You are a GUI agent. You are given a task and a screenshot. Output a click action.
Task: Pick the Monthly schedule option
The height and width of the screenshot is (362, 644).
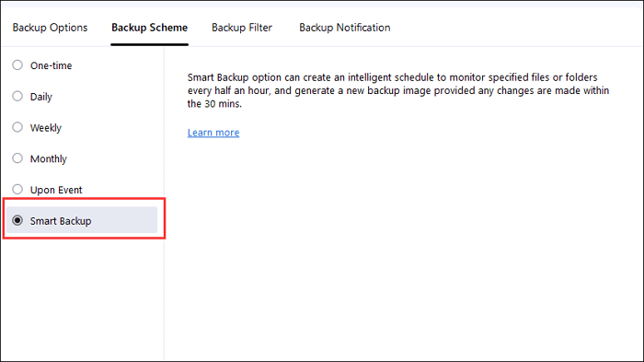(17, 158)
